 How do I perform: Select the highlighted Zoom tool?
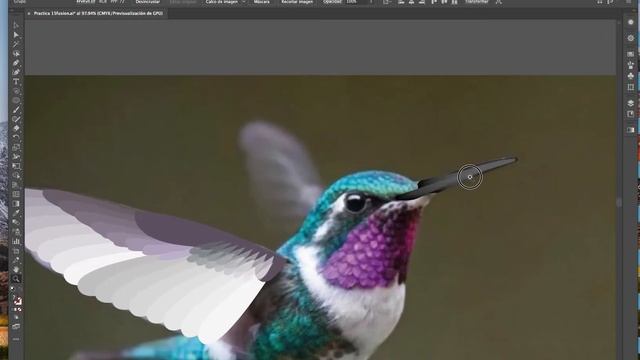(x=16, y=279)
